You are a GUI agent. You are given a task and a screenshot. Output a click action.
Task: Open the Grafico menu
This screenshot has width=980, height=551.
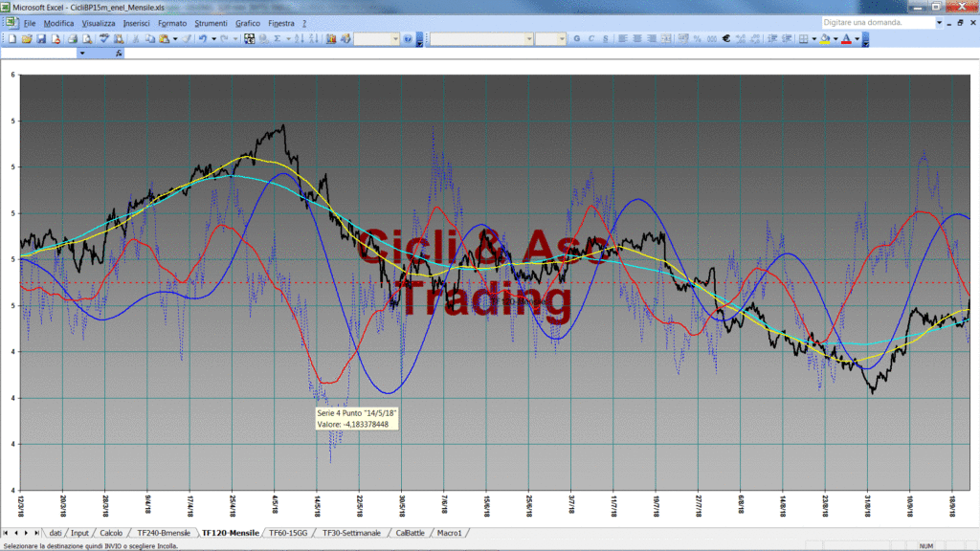248,23
